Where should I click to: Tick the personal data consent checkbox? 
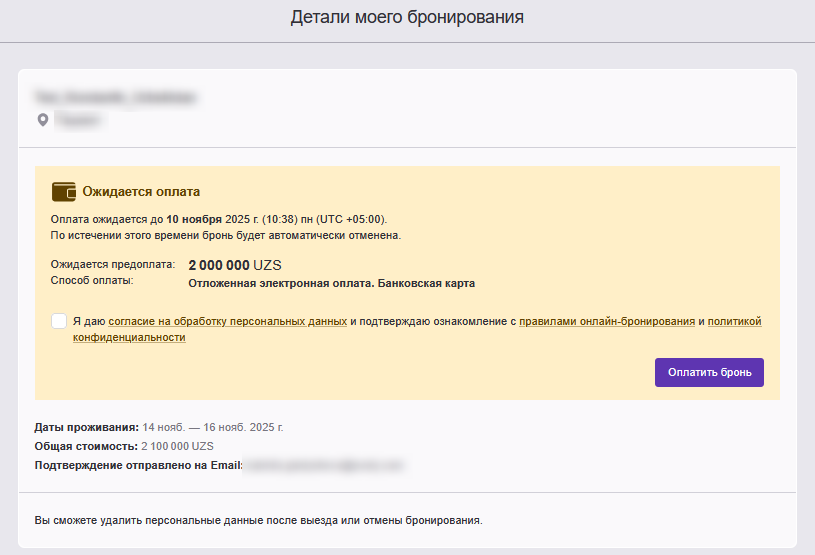(x=59, y=321)
